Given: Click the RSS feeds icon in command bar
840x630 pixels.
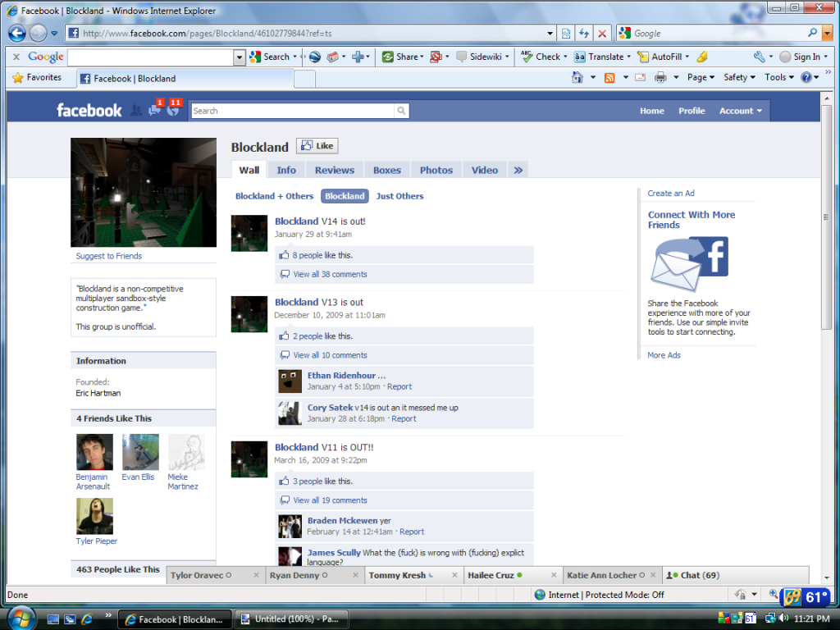Looking at the screenshot, I should pos(609,78).
